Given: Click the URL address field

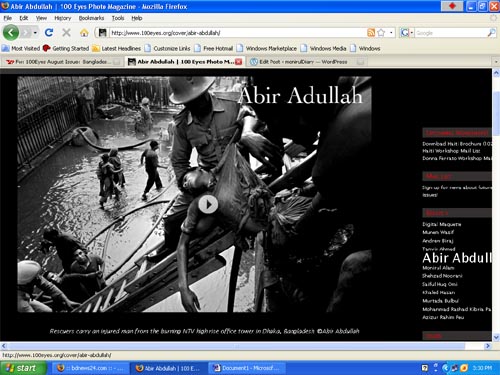Looking at the screenshot, I should 238,33.
